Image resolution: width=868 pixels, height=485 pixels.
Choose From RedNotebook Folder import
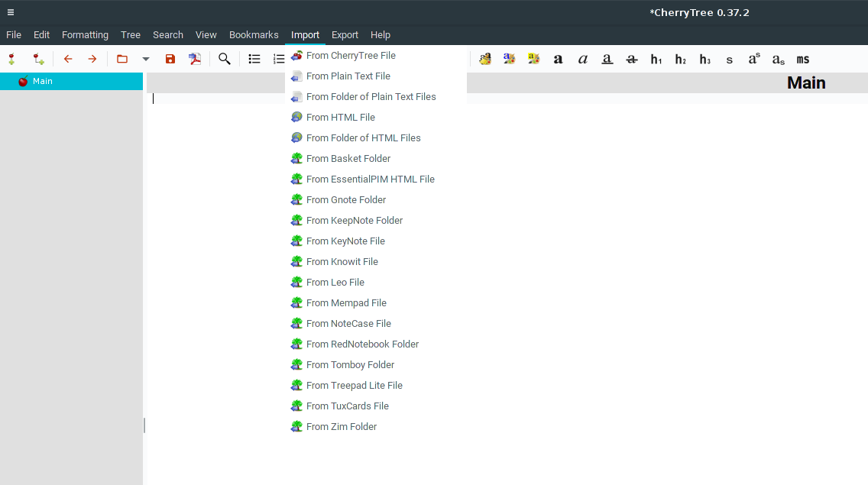pos(376,344)
